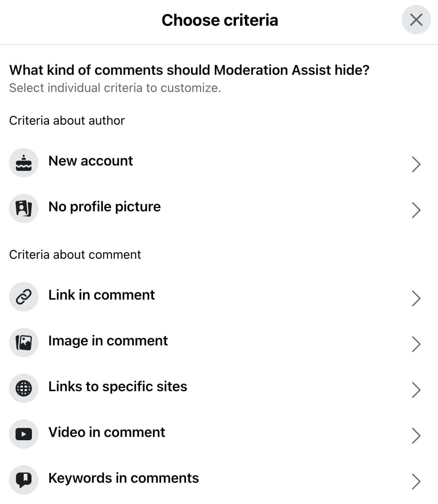Image resolution: width=438 pixels, height=504 pixels.
Task: Expand Keywords in comments chevron arrow
Action: tap(416, 481)
